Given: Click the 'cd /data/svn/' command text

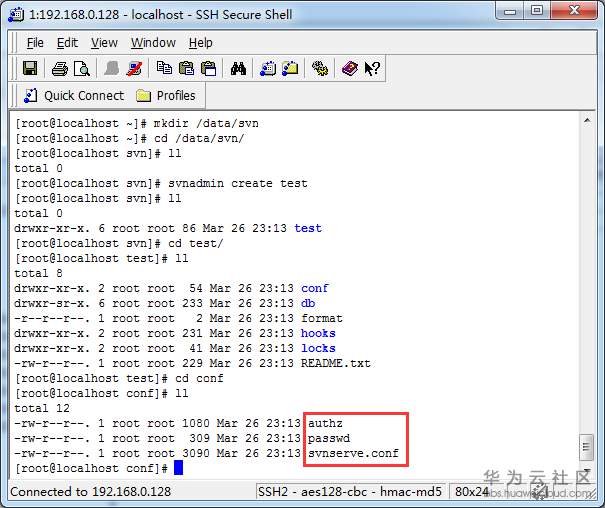Looking at the screenshot, I should [x=199, y=138].
